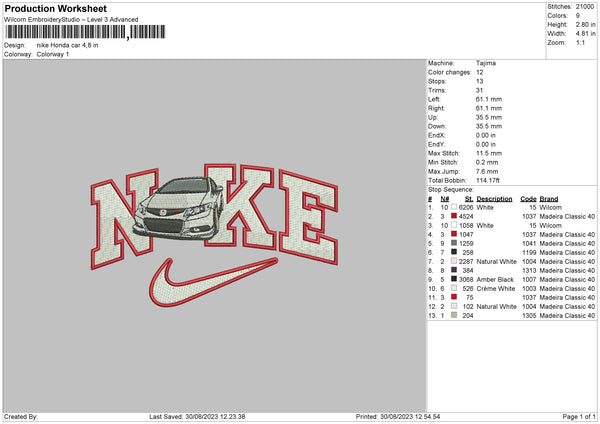The image size is (600, 424).
Task: Click the red swatch with 75 stitches
Action: (454, 297)
